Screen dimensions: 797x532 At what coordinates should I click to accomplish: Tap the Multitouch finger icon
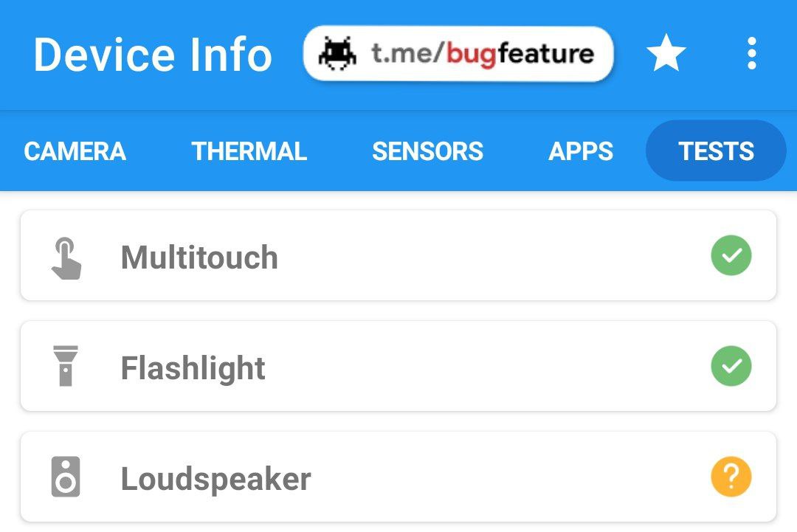click(66, 258)
